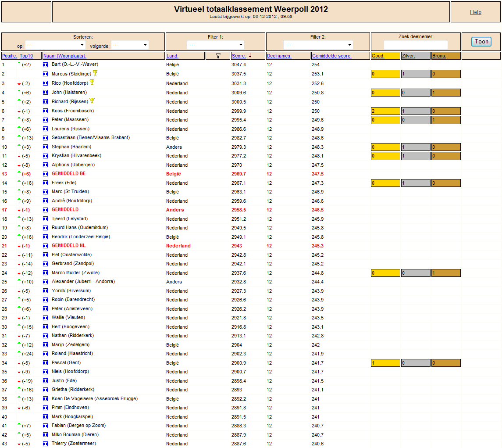The height and width of the screenshot is (448, 502).
Task: Click blue detail icon beside Koos (Froombosch)
Action: (46, 111)
